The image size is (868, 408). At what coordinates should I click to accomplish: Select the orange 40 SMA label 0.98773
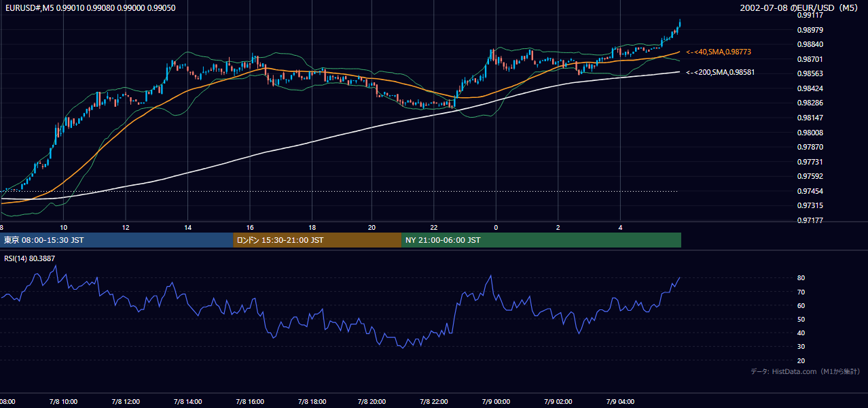(x=719, y=52)
